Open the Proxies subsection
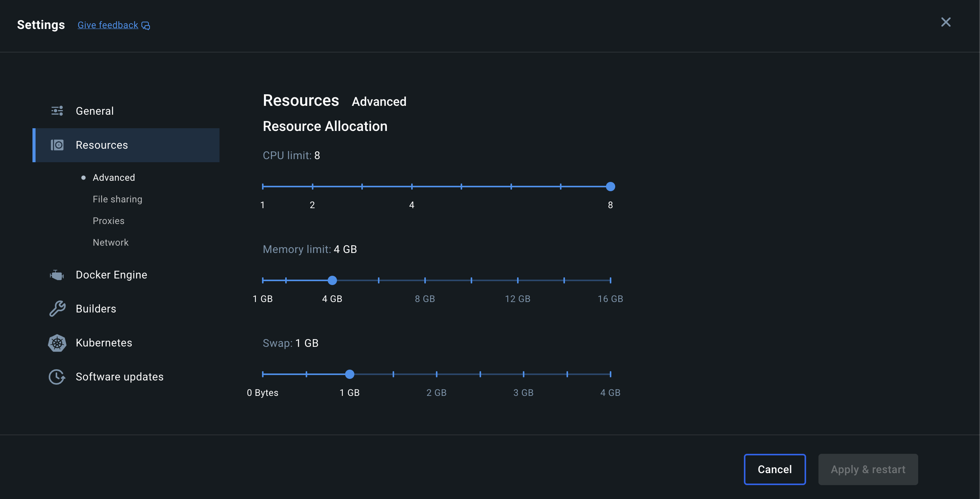The width and height of the screenshot is (980, 499). 109,221
